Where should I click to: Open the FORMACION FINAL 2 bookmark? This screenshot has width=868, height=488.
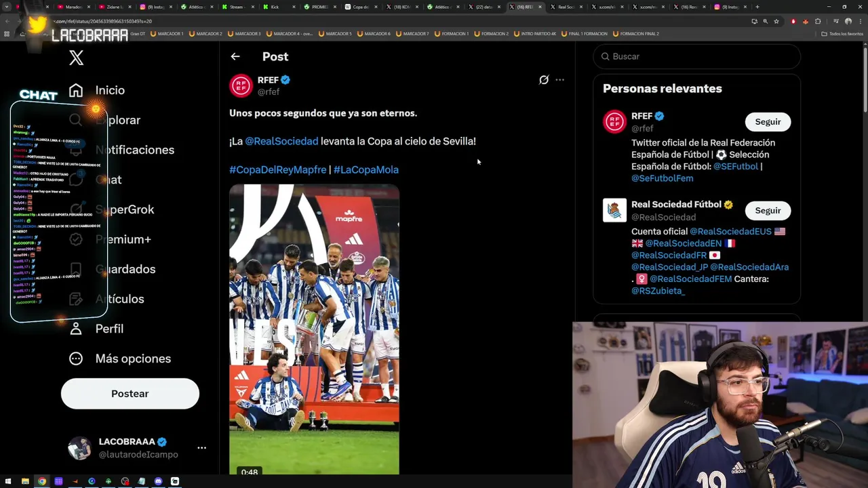tap(635, 33)
